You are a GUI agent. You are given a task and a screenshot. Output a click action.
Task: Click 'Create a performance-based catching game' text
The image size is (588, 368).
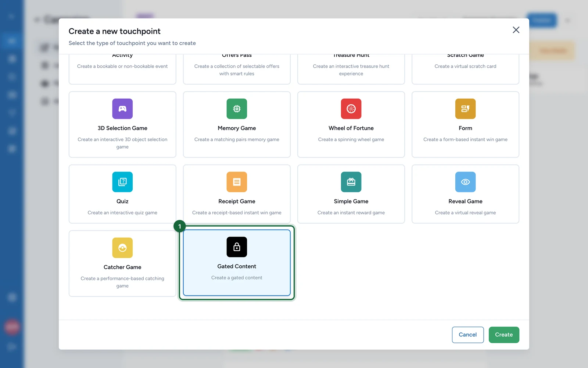[x=122, y=282]
